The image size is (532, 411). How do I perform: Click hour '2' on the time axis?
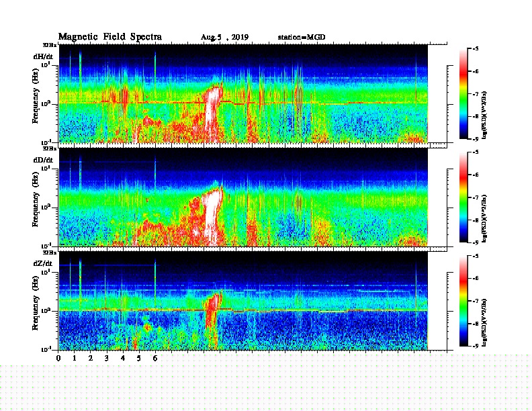[x=91, y=358]
